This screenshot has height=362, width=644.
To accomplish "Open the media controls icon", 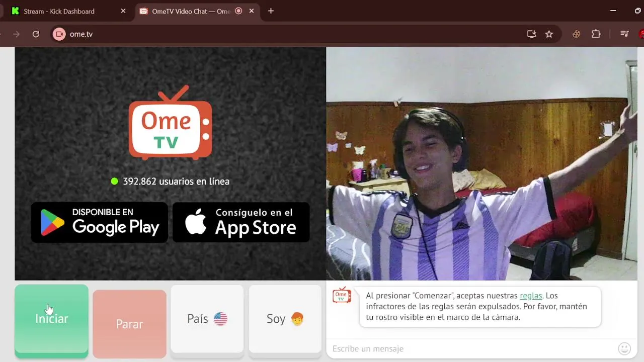I will click(624, 34).
